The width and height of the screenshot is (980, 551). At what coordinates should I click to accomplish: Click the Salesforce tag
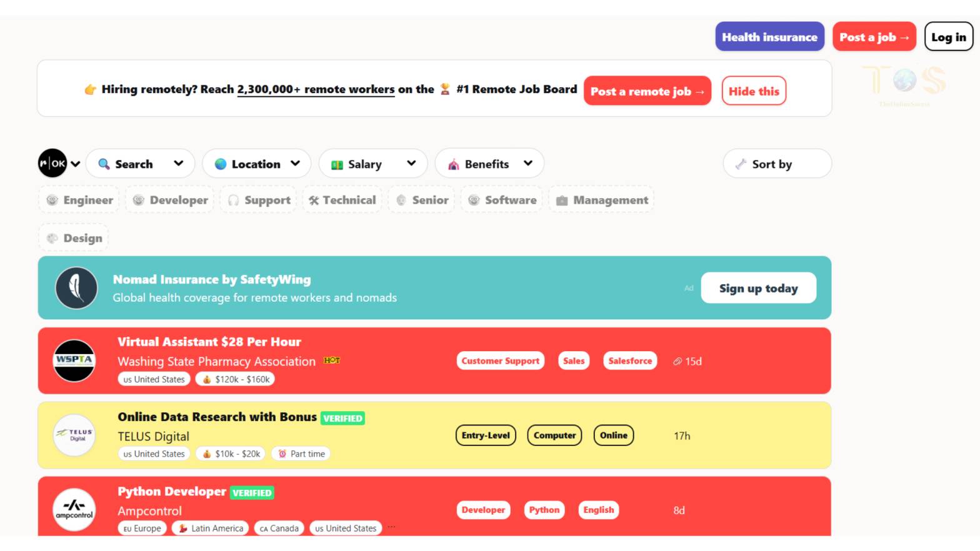630,360
